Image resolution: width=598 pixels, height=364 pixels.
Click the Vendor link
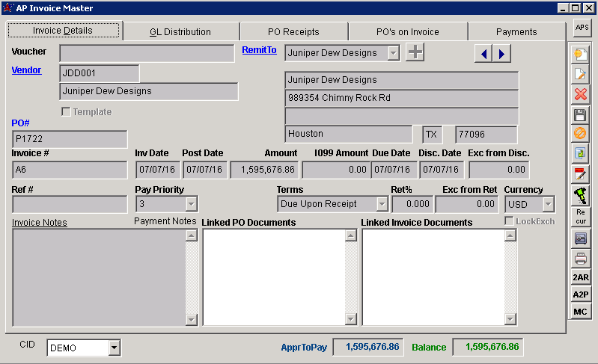(27, 70)
